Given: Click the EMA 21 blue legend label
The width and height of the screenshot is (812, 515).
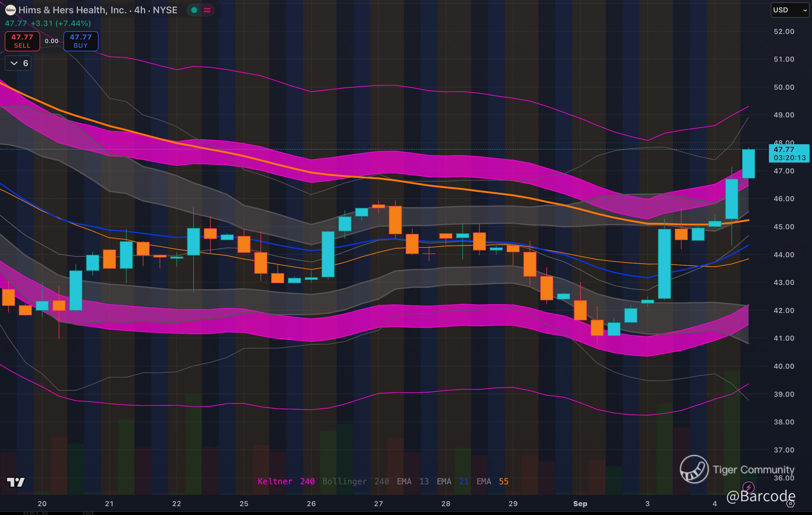Looking at the screenshot, I should (453, 481).
